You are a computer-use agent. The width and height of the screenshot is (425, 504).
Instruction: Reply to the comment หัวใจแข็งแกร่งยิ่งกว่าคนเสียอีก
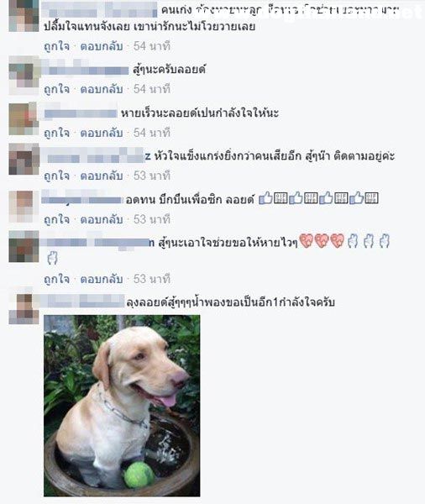click(102, 176)
